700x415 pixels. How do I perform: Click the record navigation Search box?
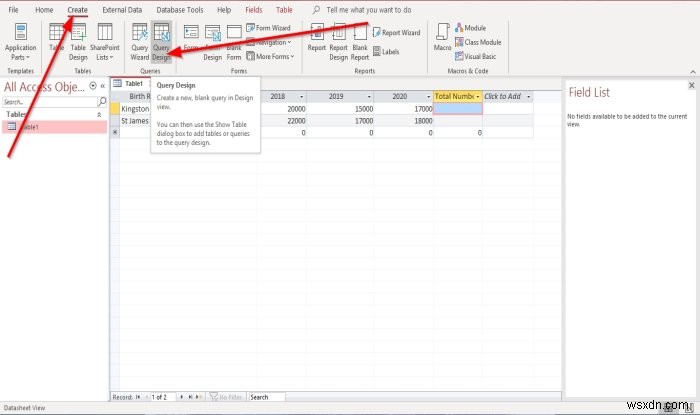point(266,397)
